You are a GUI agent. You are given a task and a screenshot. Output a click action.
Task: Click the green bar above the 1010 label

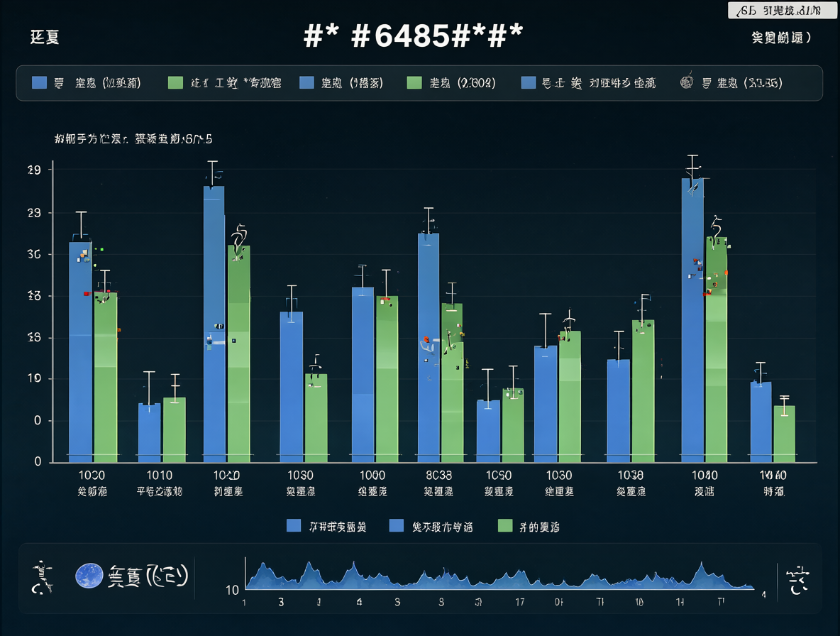coord(174,429)
